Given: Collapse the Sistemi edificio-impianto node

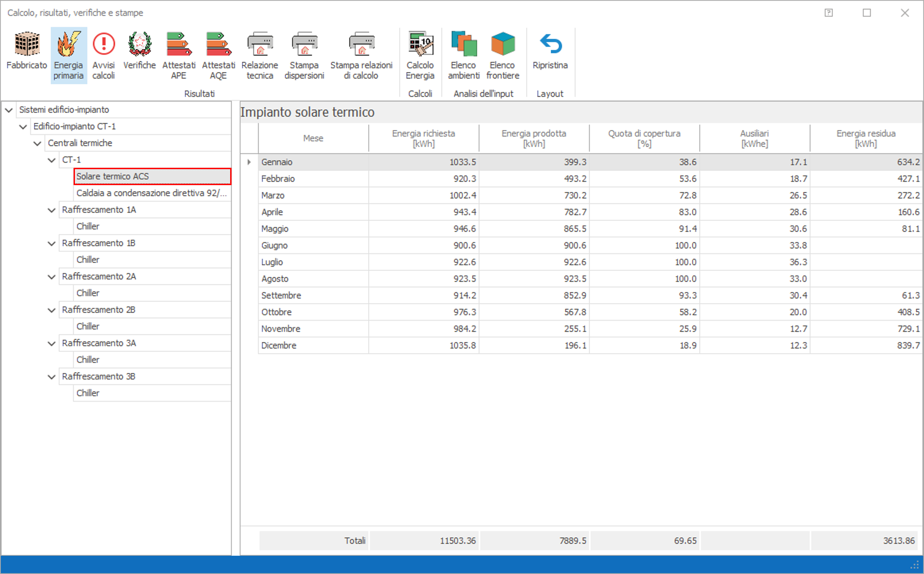Looking at the screenshot, I should click(9, 110).
